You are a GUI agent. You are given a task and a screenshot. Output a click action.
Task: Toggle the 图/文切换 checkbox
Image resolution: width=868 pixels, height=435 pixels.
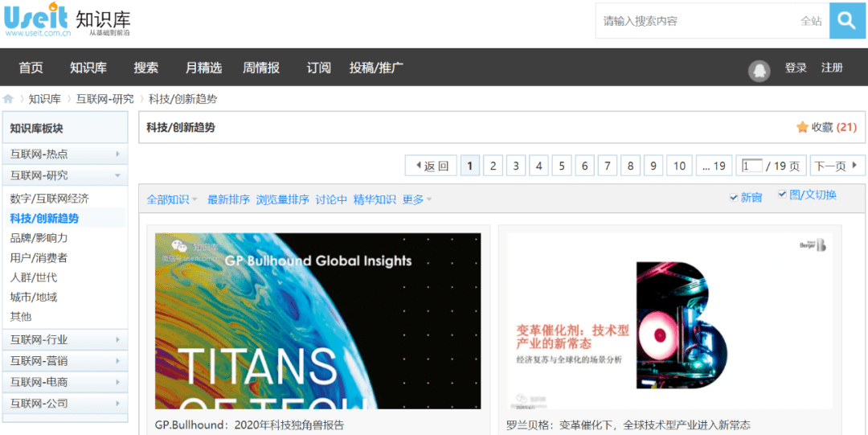pos(782,194)
